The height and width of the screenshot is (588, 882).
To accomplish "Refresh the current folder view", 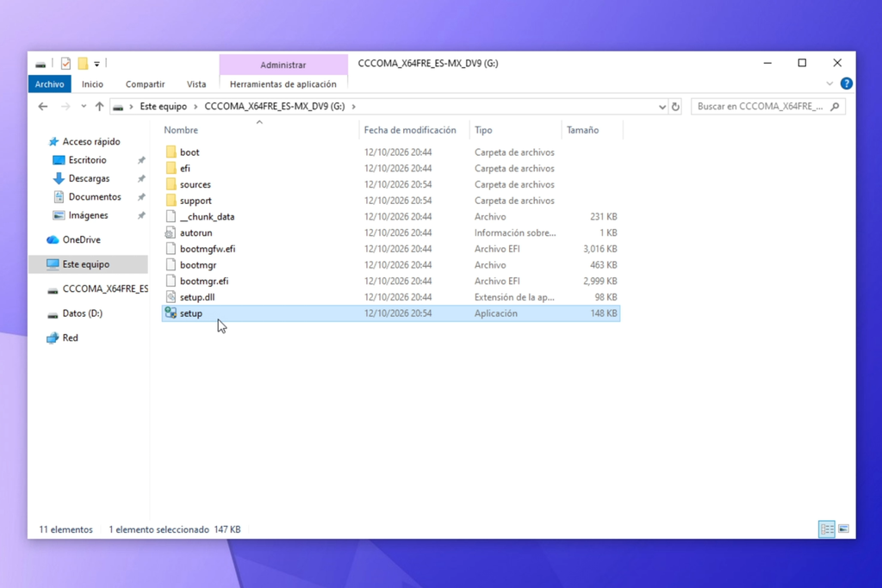I will pos(675,106).
